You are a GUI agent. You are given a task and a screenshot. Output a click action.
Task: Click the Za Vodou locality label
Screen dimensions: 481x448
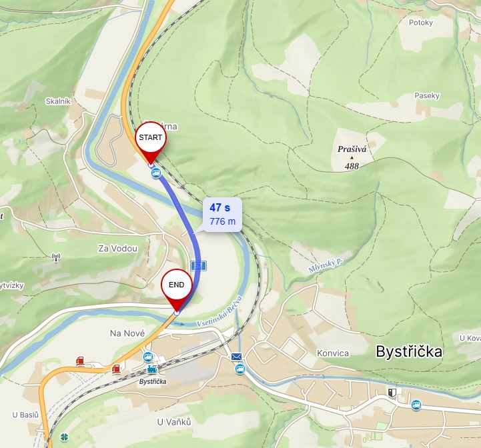[118, 249]
